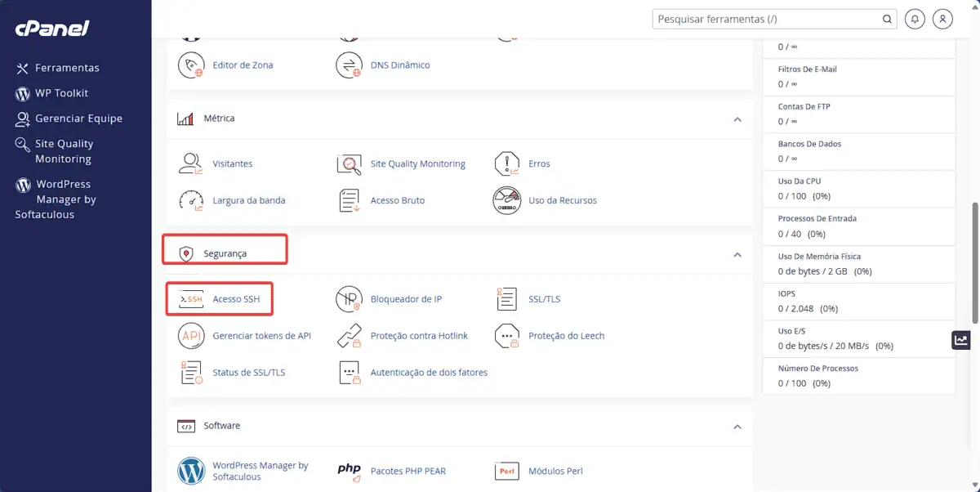Open the user account icon
Image resolution: width=980 pixels, height=492 pixels.
point(943,19)
